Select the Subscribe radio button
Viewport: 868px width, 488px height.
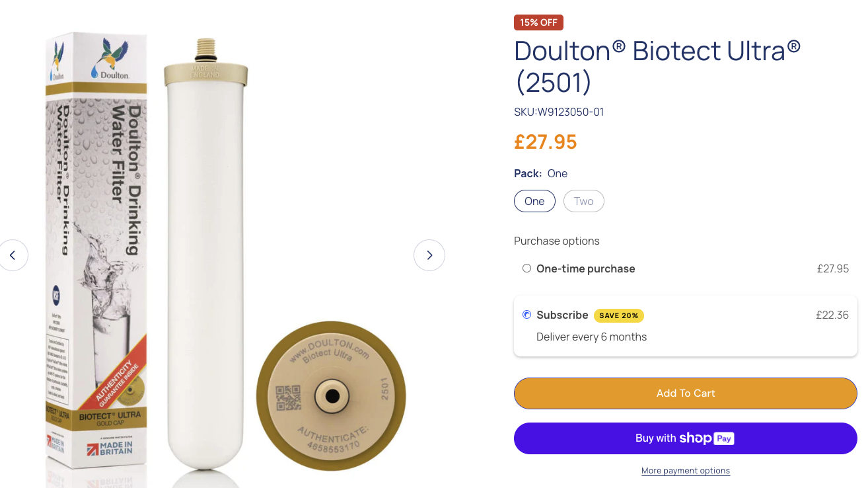tap(526, 315)
